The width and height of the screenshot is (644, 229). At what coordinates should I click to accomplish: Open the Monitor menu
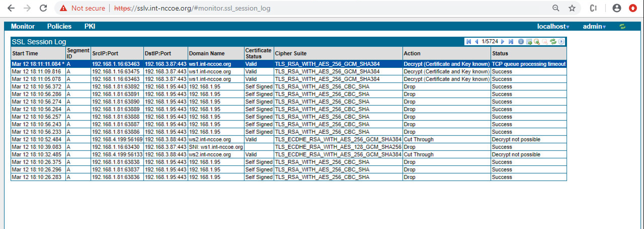click(23, 26)
